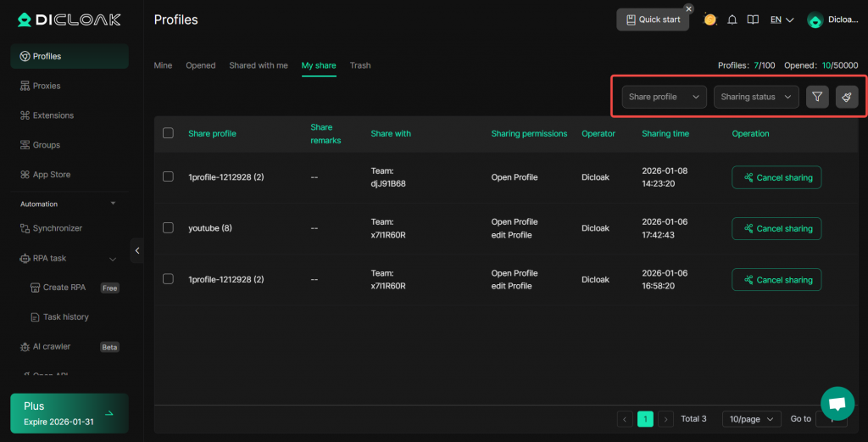Open the notifications bell

coord(732,20)
